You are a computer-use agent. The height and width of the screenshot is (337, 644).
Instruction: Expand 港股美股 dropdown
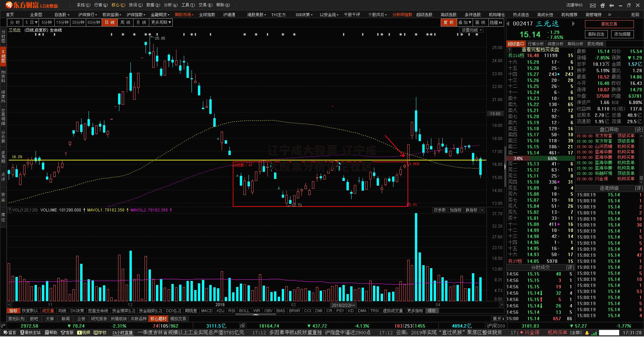257,15
